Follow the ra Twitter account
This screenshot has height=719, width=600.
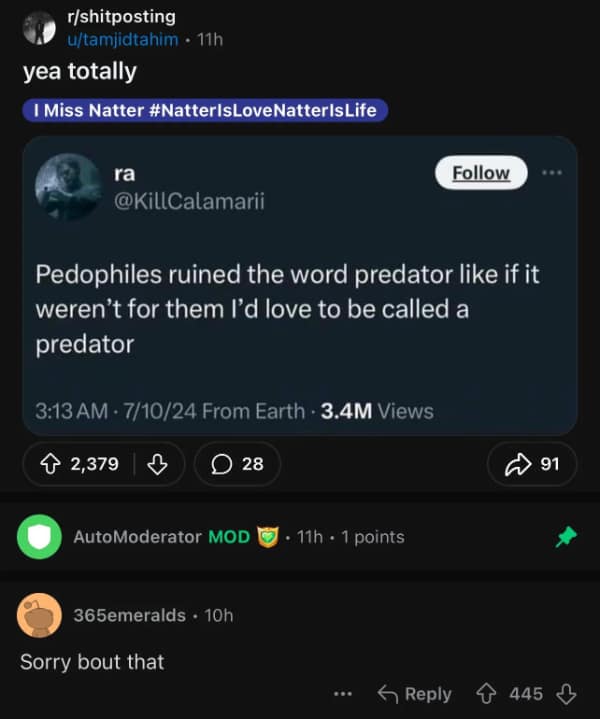480,173
